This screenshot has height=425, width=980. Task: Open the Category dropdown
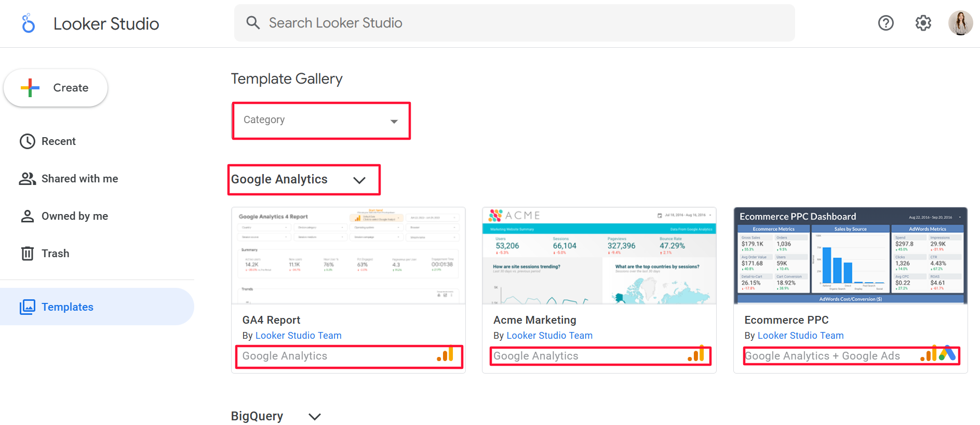321,121
